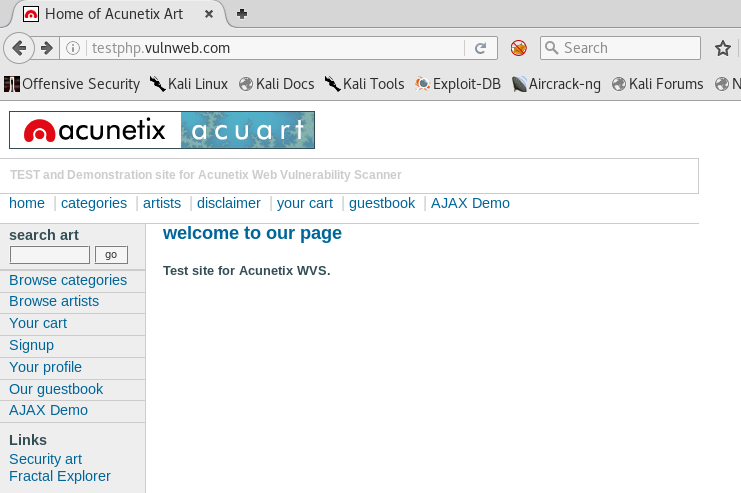Viewport: 741px width, 493px height.
Task: Click the 'welcome to our page' heading
Action: point(252,233)
